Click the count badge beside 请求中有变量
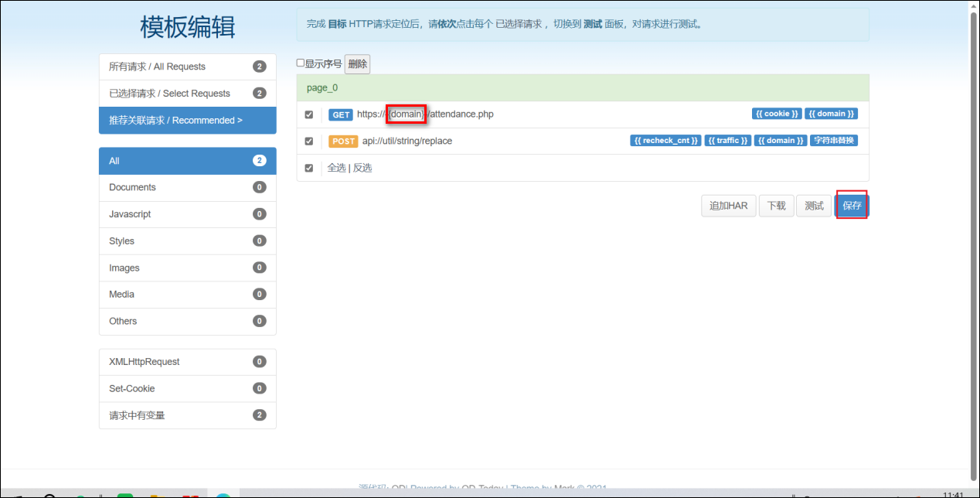This screenshot has height=498, width=980. coord(260,415)
